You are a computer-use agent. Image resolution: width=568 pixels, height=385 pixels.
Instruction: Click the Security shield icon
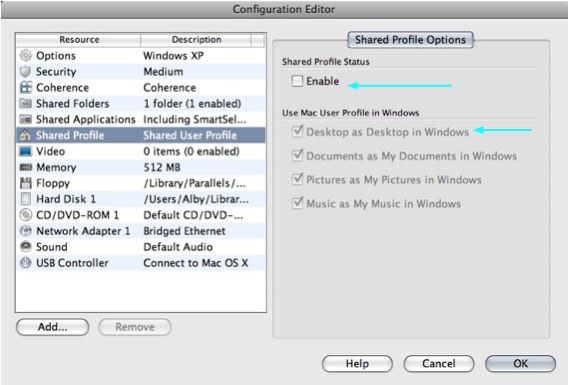[25, 71]
